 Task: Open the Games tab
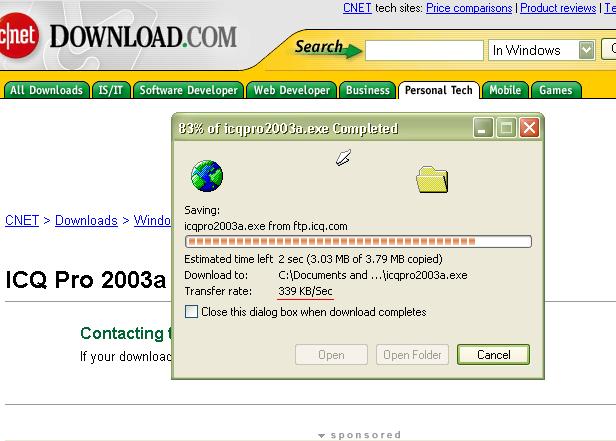click(556, 90)
